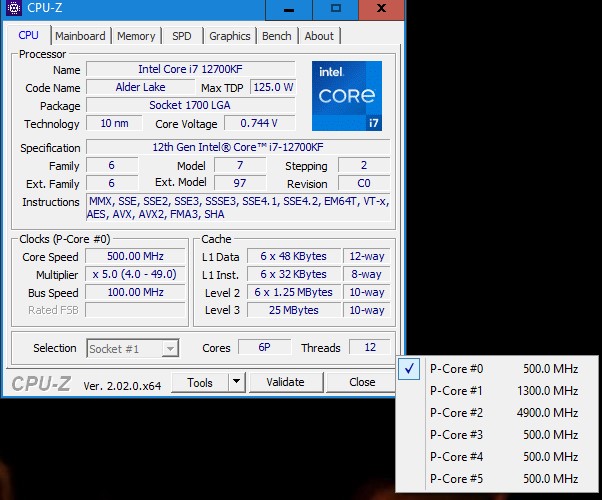Click the Core Voltage value 0.744 V
The height and width of the screenshot is (500, 602).
pos(259,123)
